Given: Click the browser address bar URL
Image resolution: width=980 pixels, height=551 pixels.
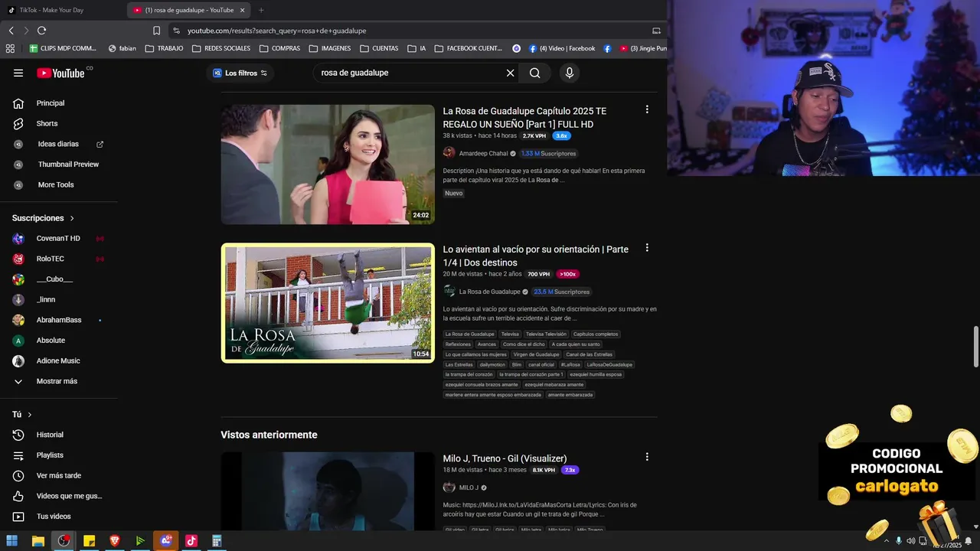Looking at the screenshot, I should 277,31.
